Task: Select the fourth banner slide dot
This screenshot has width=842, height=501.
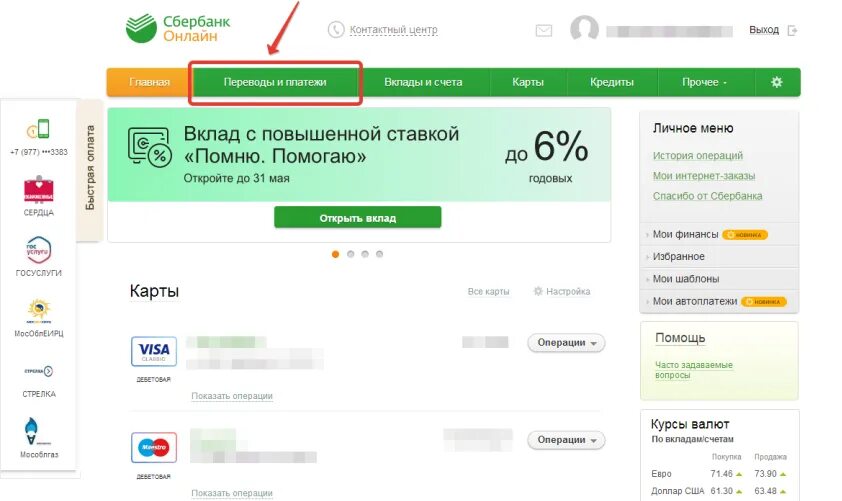Action: point(380,254)
